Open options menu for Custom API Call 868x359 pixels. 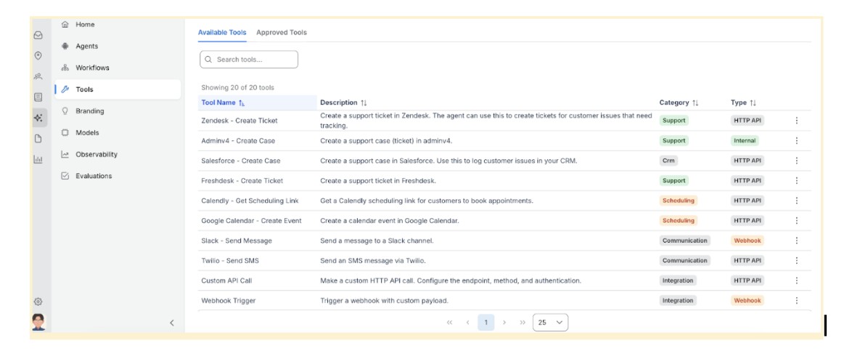click(797, 281)
